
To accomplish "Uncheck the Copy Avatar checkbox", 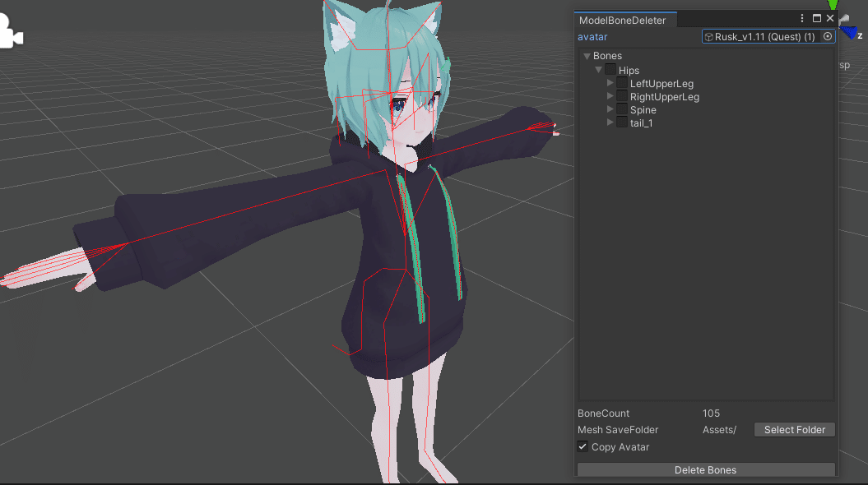I will 583,446.
